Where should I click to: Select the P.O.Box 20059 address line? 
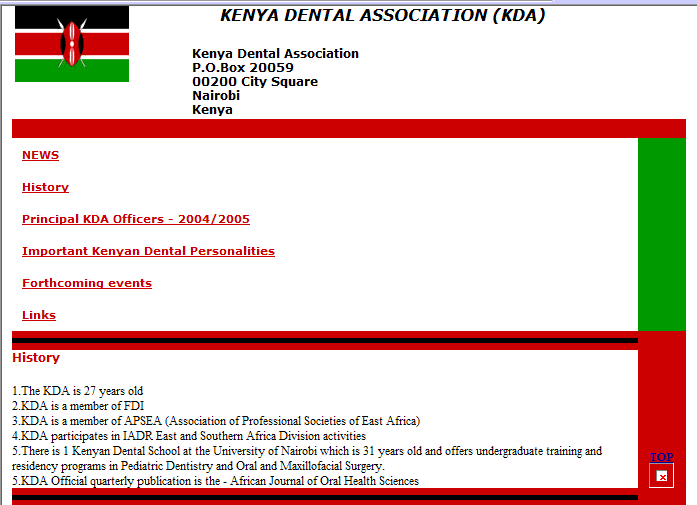click(243, 68)
